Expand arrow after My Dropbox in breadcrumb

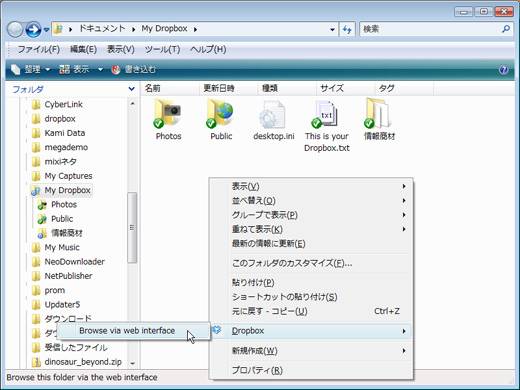pyautogui.click(x=195, y=29)
